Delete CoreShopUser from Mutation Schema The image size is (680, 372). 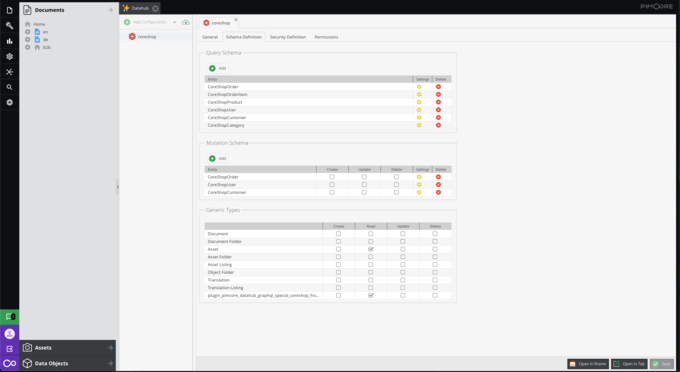pyautogui.click(x=438, y=185)
